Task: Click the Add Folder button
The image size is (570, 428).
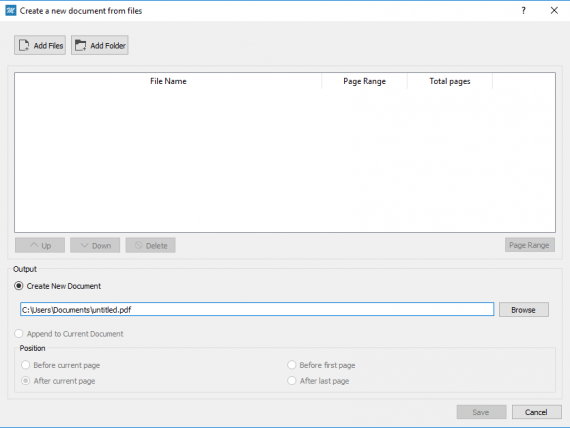Action: tap(100, 45)
